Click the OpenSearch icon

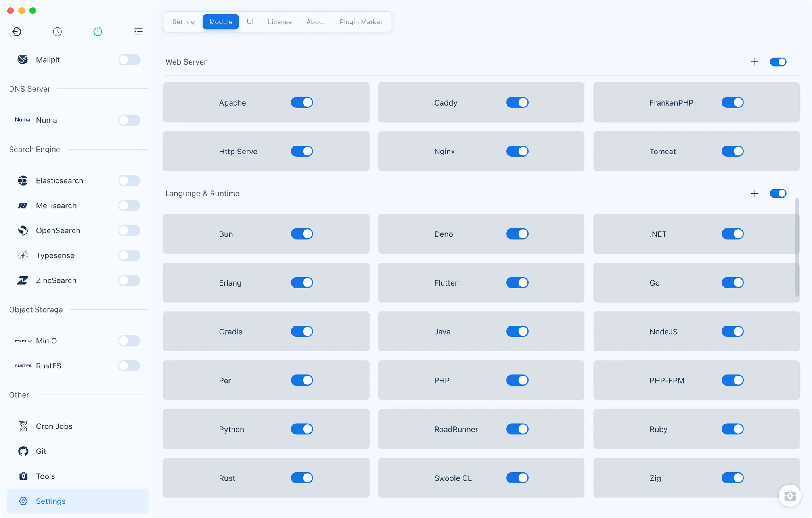(23, 230)
